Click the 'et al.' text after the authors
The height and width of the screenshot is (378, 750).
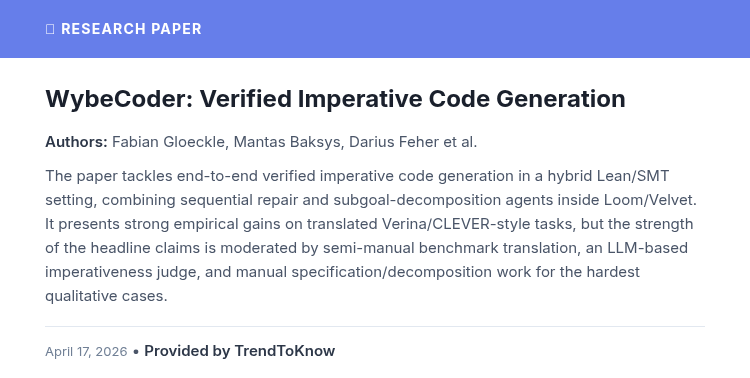pos(460,142)
